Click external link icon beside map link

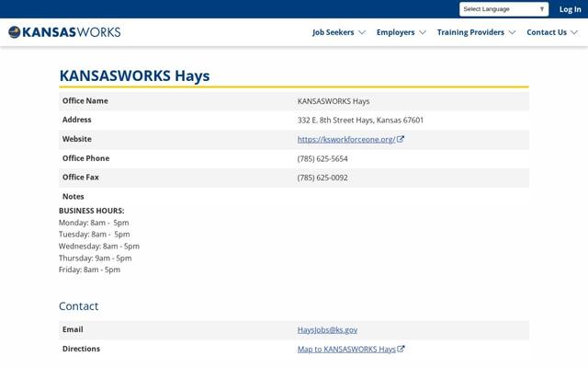coord(401,349)
